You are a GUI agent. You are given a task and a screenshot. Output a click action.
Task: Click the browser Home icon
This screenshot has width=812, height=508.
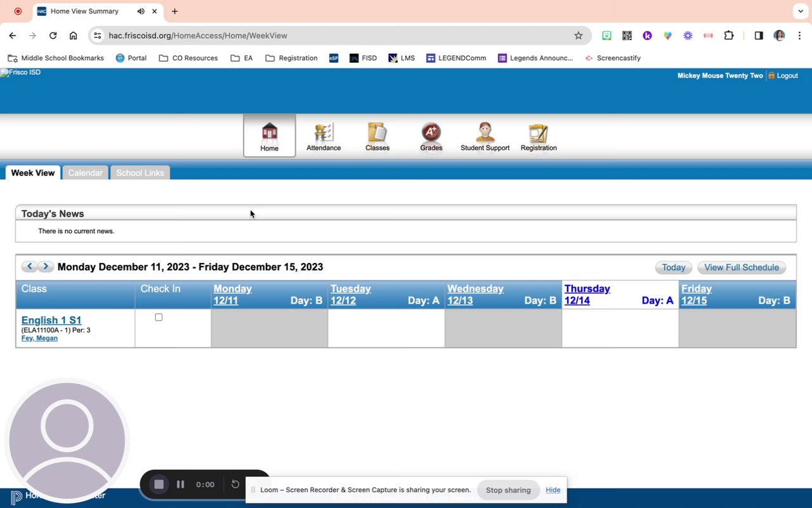tap(74, 36)
